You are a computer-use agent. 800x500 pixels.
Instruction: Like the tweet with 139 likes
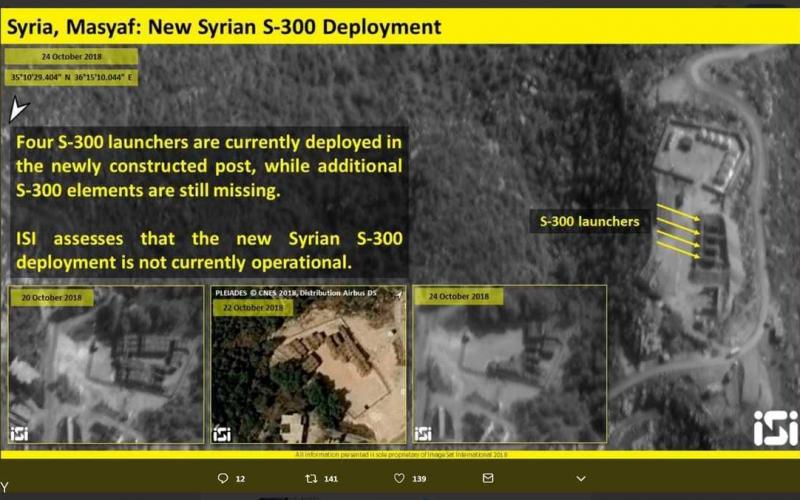tap(399, 478)
